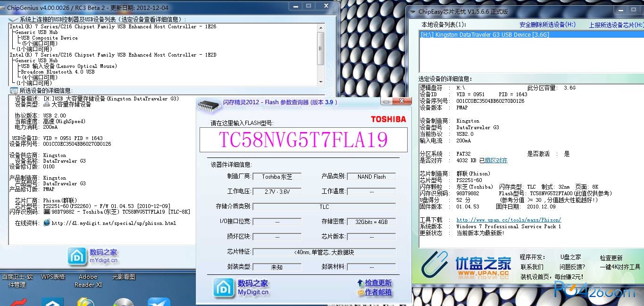Click the ChipGenius device list scrollbar down arrow

pos(321,82)
